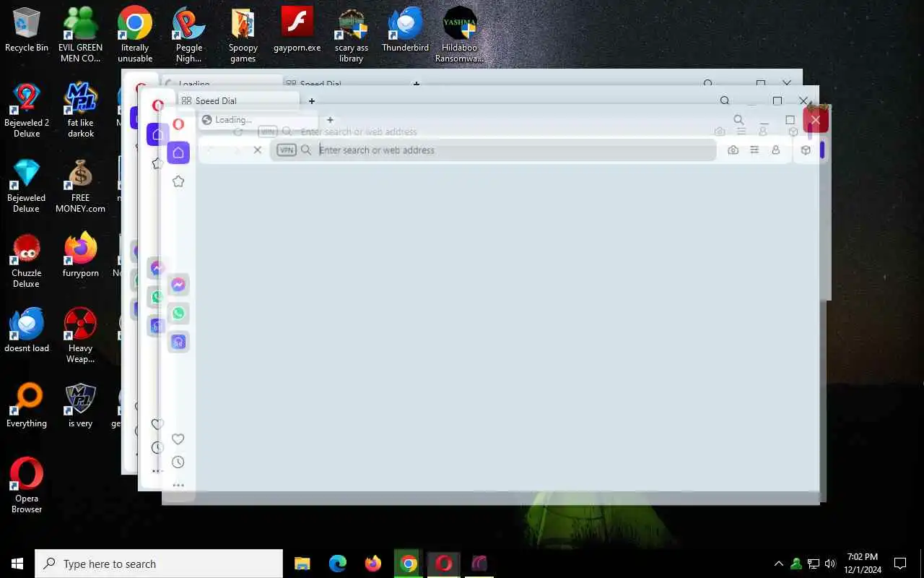Viewport: 924px width, 578px height.
Task: Select the Chuzzle Deluxe desktop shortcut
Action: (x=27, y=260)
